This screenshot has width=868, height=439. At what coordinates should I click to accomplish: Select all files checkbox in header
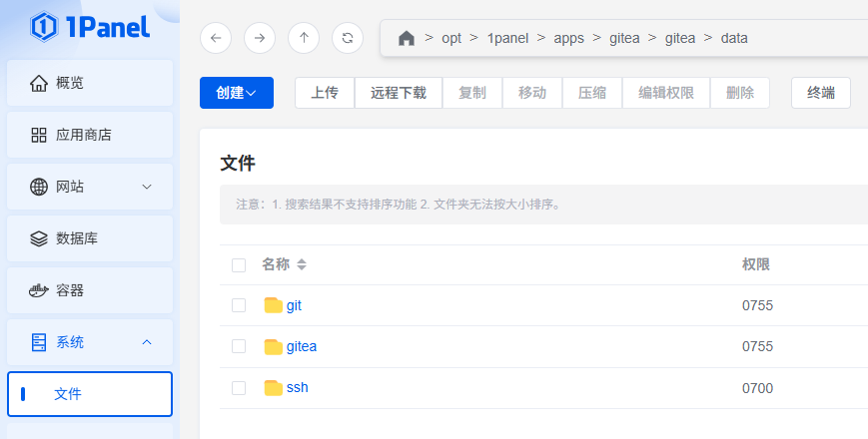[239, 264]
